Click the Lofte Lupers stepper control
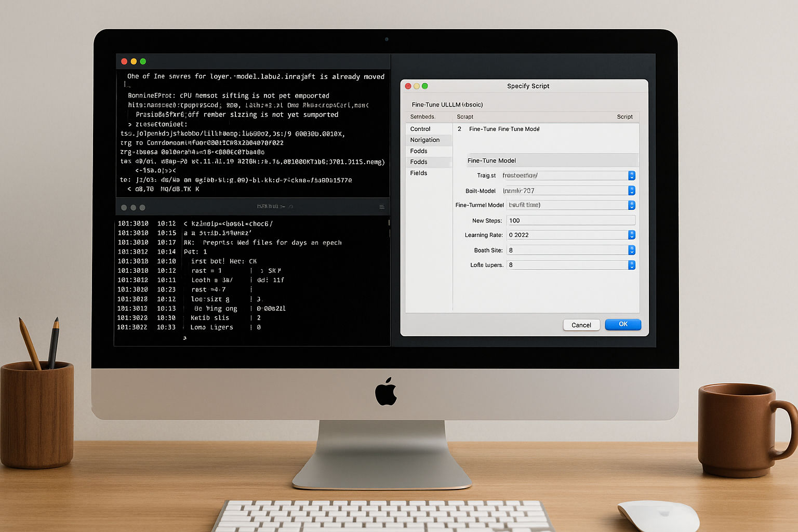The width and height of the screenshot is (798, 532). pyautogui.click(x=632, y=265)
